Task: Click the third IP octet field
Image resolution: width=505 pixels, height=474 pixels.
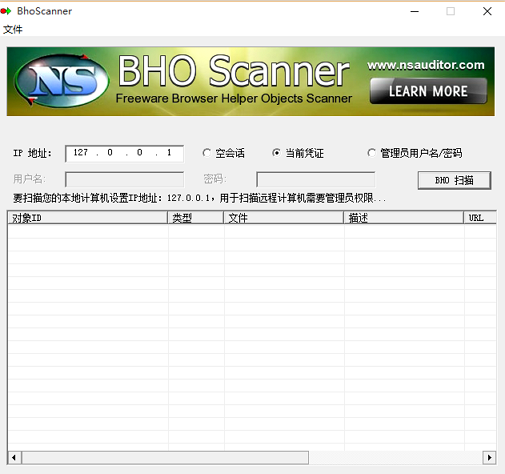Action: tap(140, 153)
